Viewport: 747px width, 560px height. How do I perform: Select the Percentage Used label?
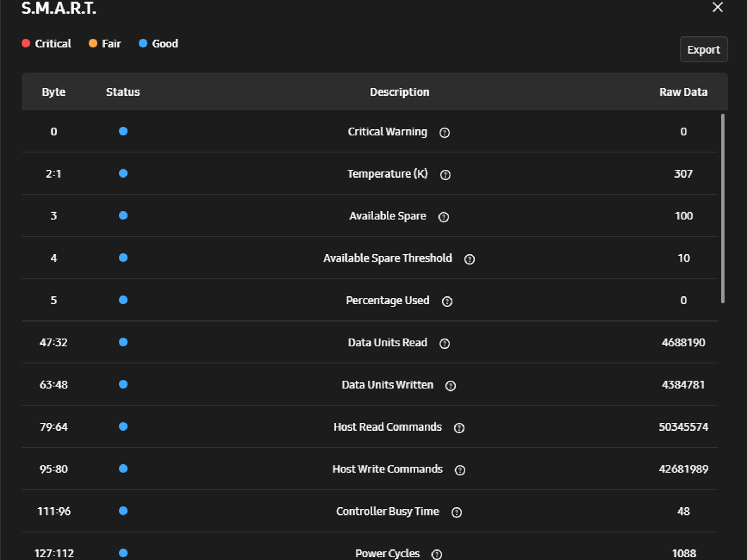pos(387,300)
